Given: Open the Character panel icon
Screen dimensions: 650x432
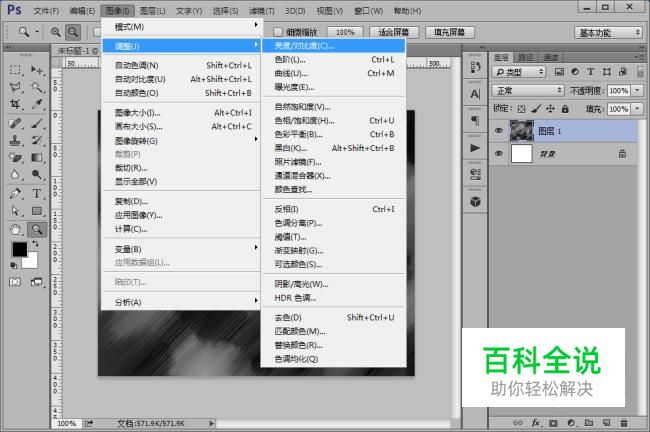Looking at the screenshot, I should pos(475,95).
